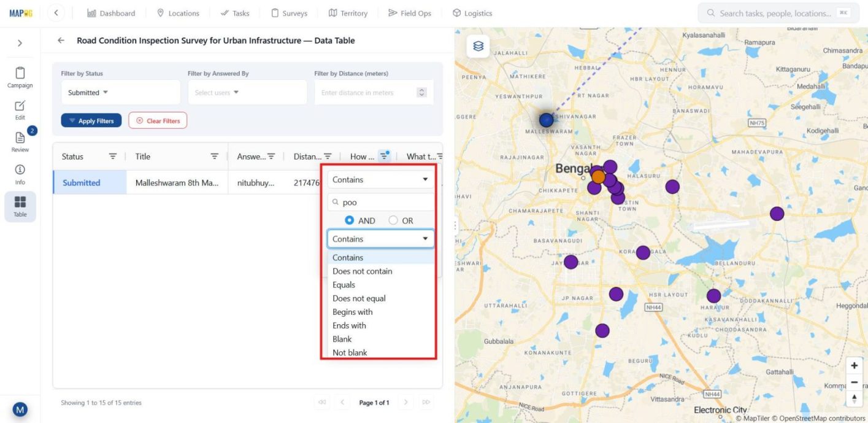Choose Begins with option
The height and width of the screenshot is (423, 868).
tap(380, 312)
